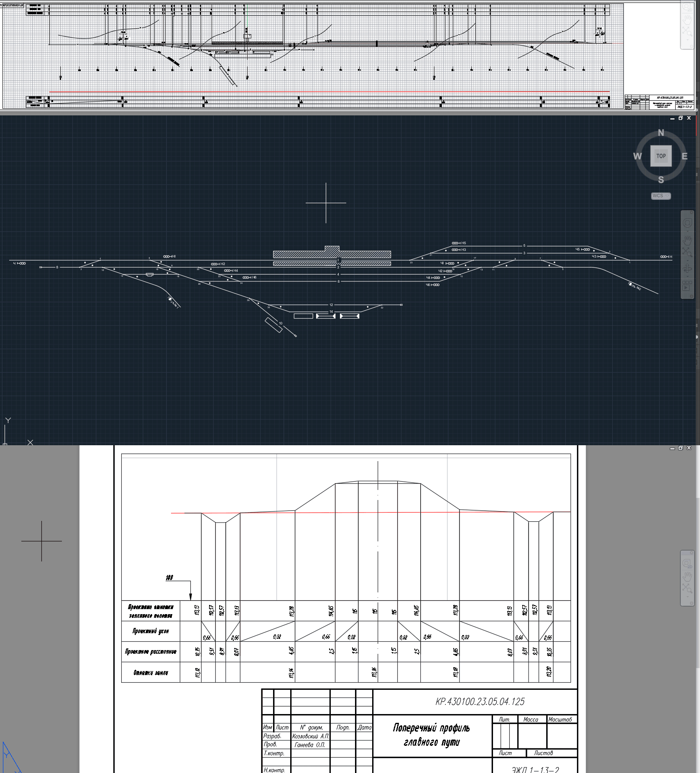Open ShowMotion in dark viewport navigation bar
This screenshot has height=773, width=700.
click(x=687, y=286)
